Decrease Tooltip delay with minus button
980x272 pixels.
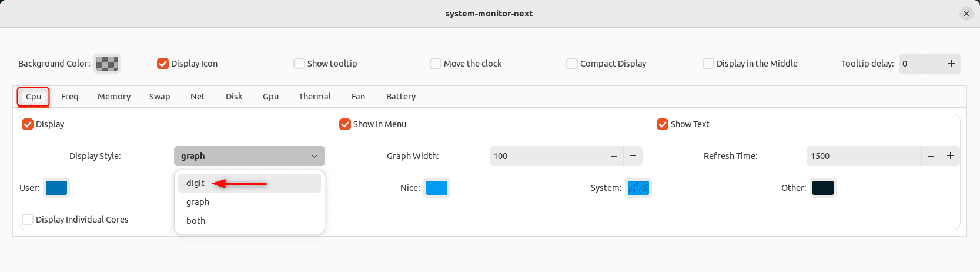932,64
